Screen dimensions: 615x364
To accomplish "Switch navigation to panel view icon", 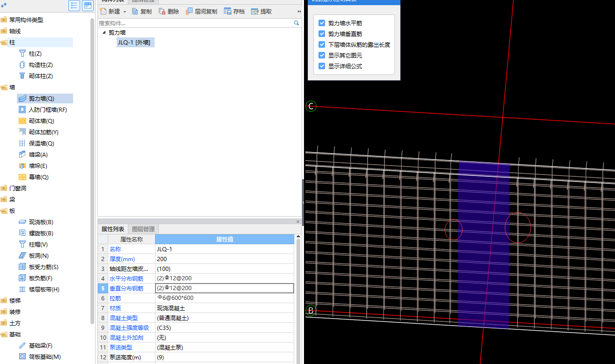I will click(88, 6).
